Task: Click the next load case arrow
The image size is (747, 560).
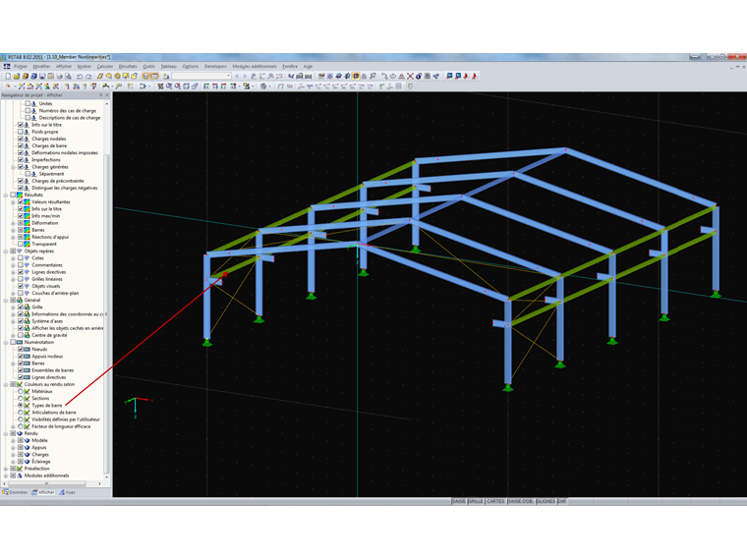Action: (x=245, y=77)
